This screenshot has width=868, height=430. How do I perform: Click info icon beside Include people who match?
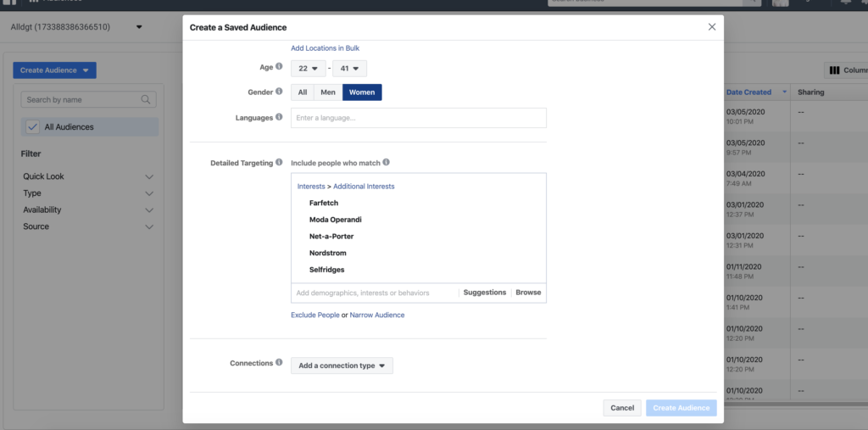386,162
